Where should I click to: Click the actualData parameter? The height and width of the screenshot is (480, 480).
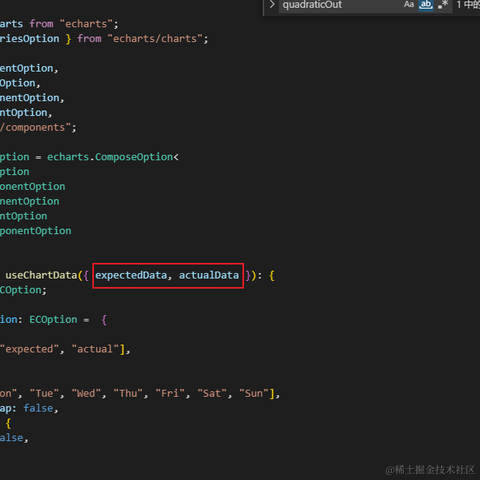point(209,275)
